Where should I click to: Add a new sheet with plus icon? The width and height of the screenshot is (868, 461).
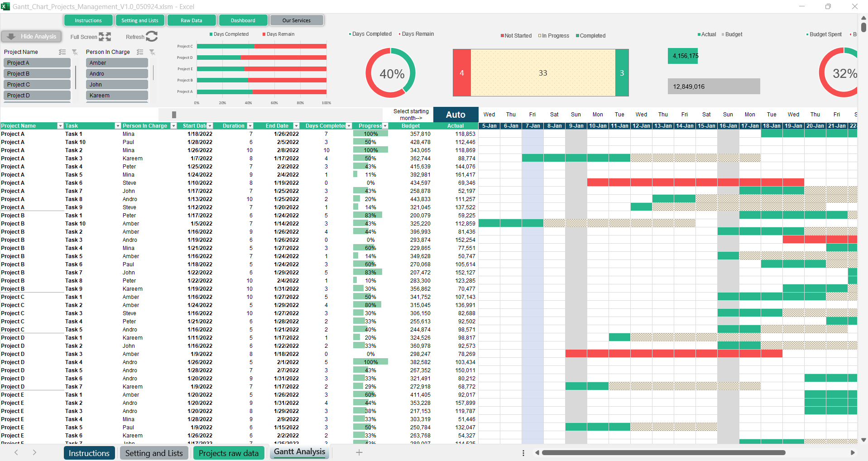[x=359, y=452]
